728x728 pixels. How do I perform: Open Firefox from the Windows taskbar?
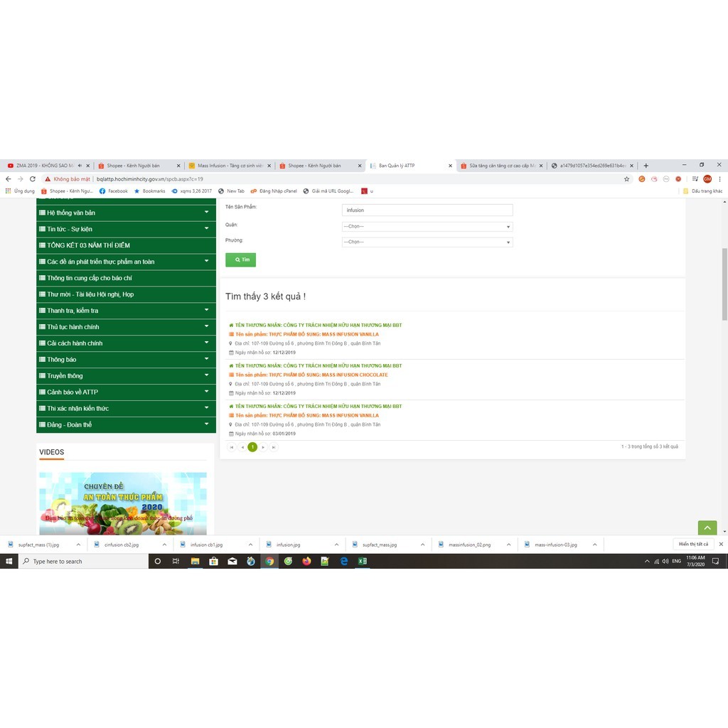306,561
